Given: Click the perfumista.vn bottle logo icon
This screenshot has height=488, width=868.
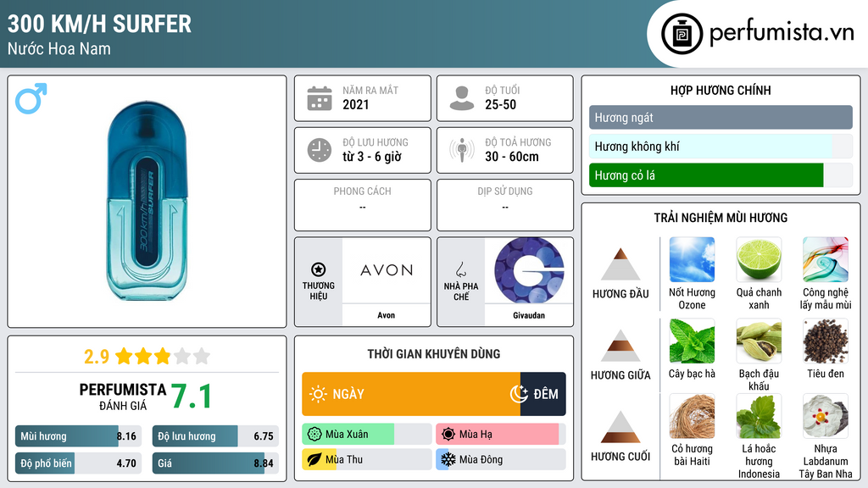Looking at the screenshot, I should point(682,34).
